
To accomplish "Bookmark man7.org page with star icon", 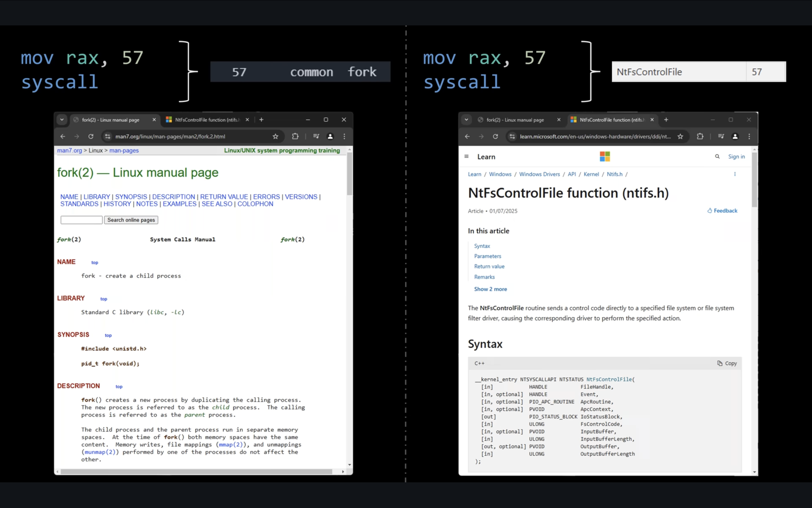I will 275,136.
